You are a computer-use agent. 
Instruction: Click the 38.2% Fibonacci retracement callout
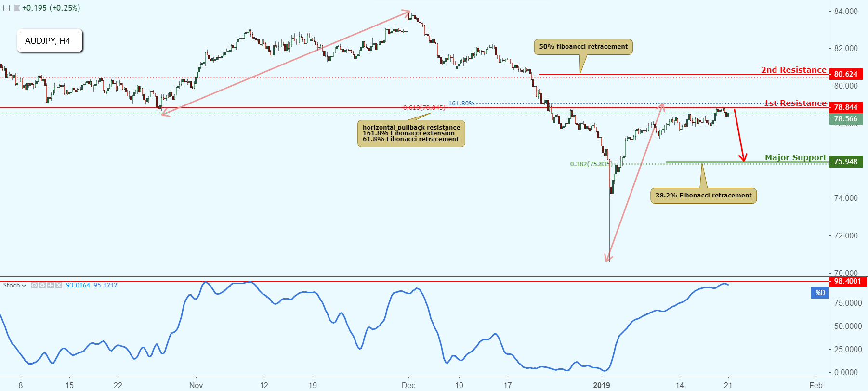coord(703,195)
